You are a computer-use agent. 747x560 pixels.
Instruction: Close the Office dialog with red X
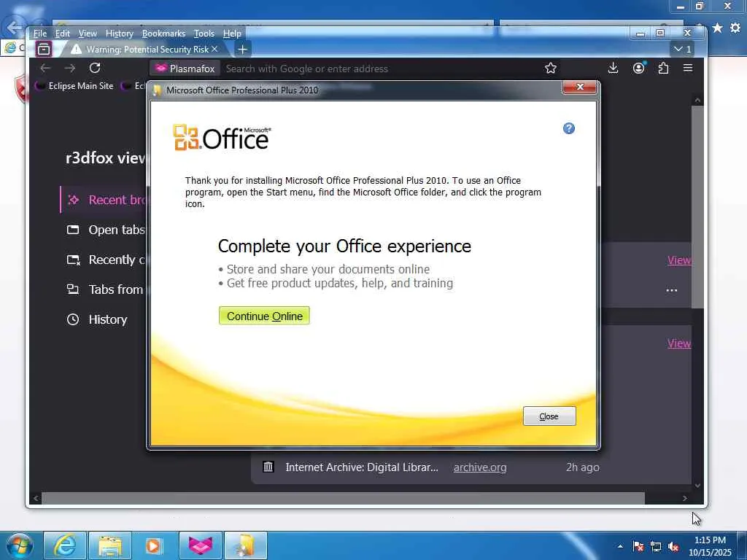[580, 87]
